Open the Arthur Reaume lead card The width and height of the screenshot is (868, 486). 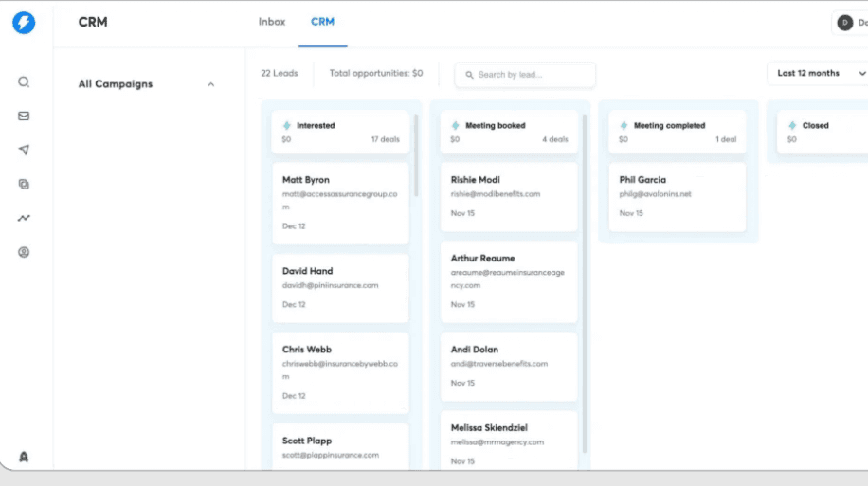coord(509,281)
